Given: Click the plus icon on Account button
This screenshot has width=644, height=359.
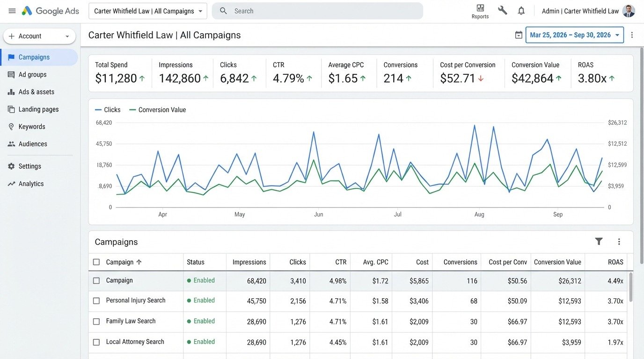Looking at the screenshot, I should coord(12,36).
